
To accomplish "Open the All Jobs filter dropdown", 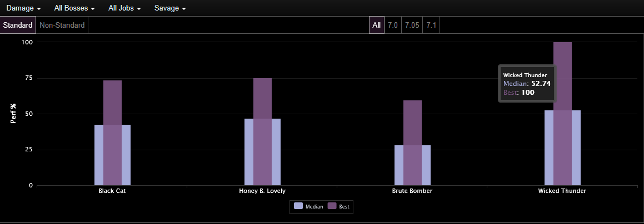I will coord(125,8).
